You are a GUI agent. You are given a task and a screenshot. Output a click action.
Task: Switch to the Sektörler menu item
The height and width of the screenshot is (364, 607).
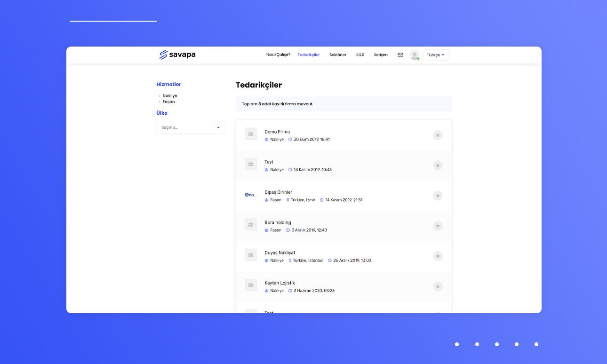337,55
